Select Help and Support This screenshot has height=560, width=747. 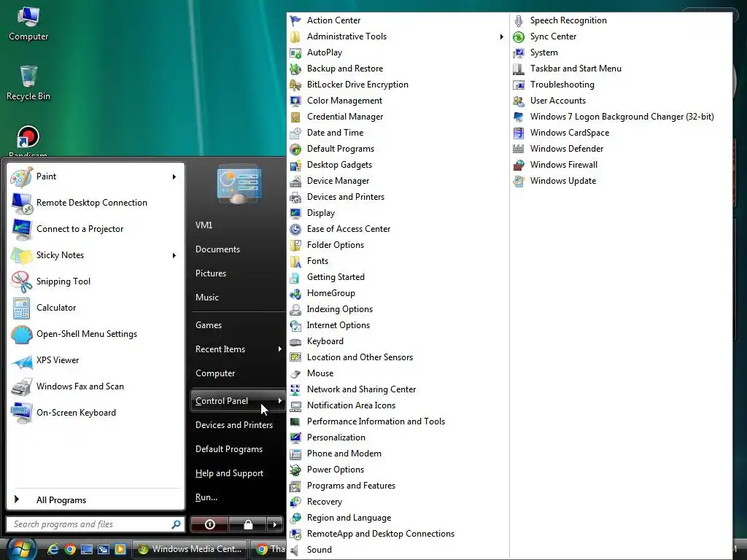tap(229, 472)
